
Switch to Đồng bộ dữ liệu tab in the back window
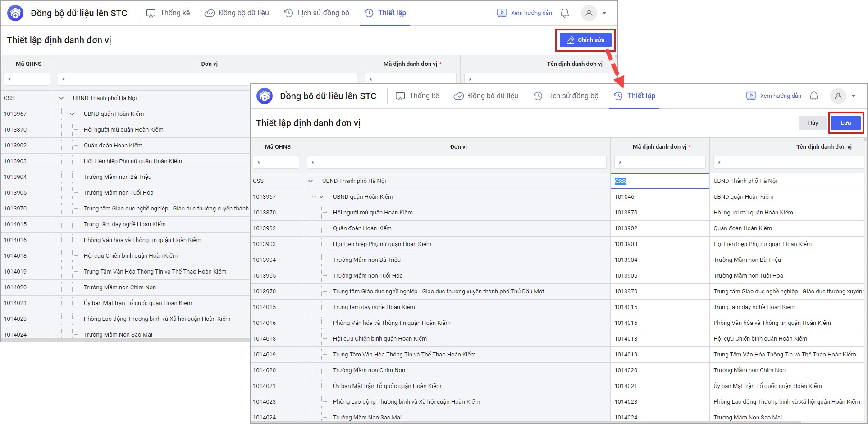point(237,13)
